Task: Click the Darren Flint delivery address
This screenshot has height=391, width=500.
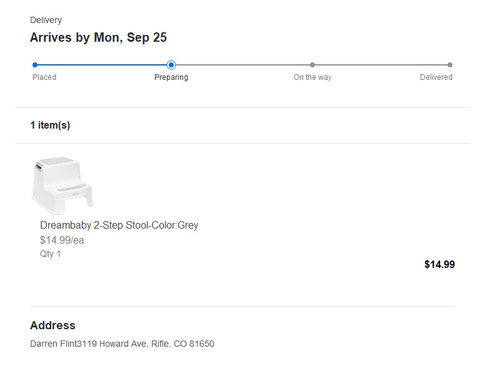Action: (x=122, y=344)
